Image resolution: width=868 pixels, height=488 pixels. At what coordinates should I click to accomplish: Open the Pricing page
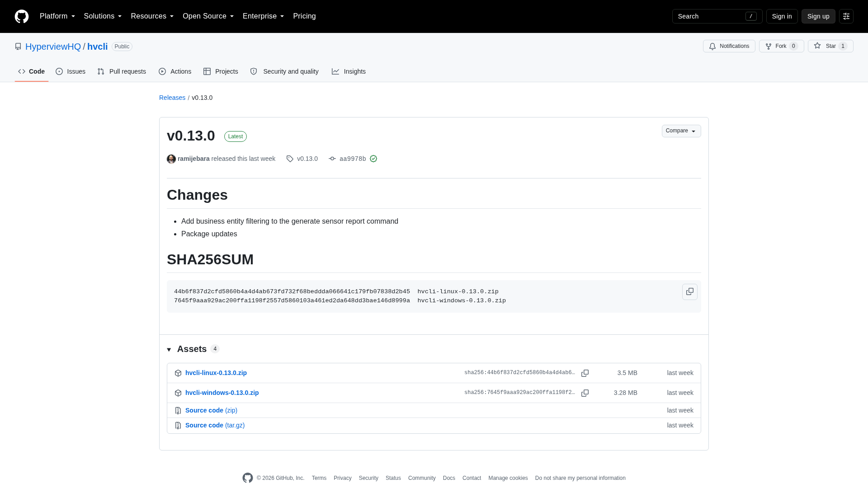point(304,16)
